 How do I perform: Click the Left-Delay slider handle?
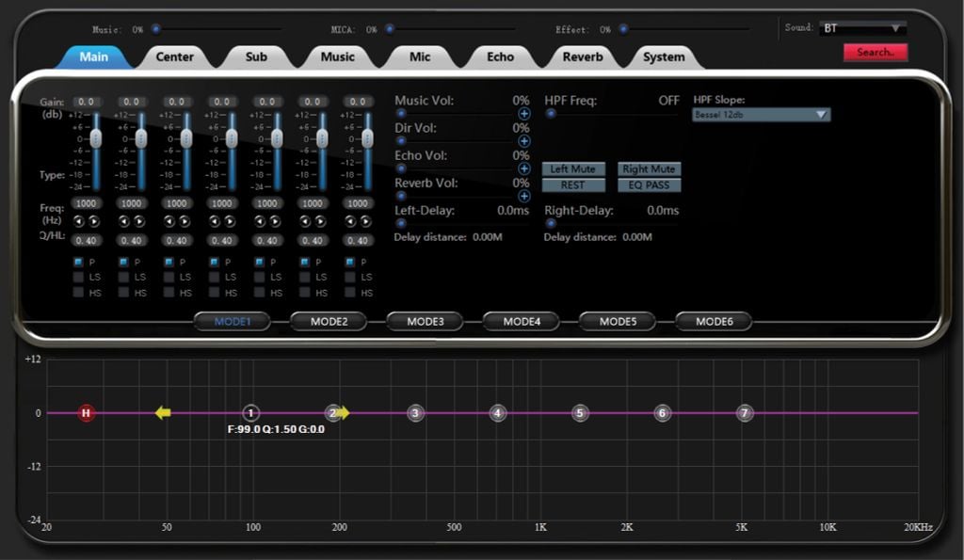coord(401,223)
